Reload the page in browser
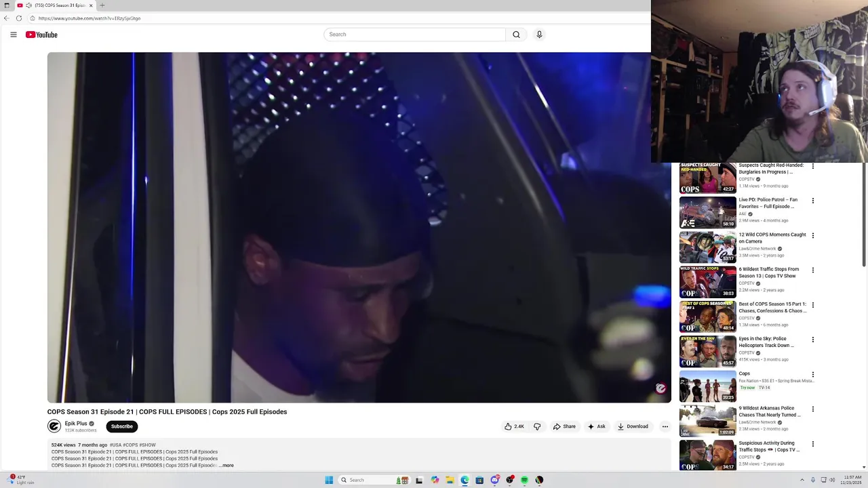Image resolution: width=868 pixels, height=488 pixels. [19, 18]
